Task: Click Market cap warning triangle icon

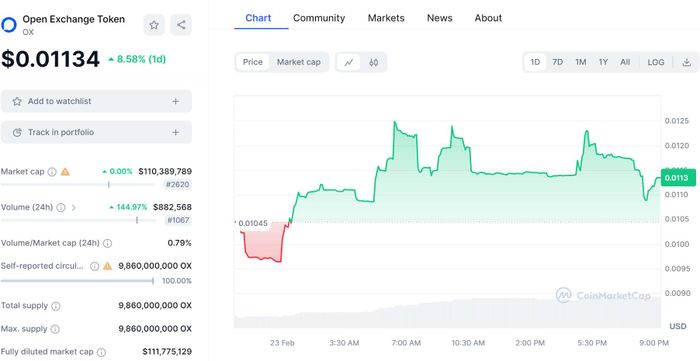Action: (65, 171)
